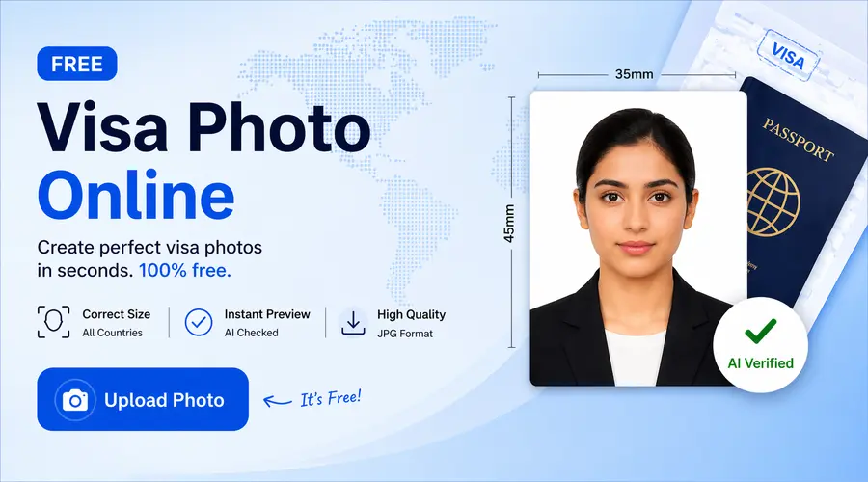Click the "100% free." text
The width and height of the screenshot is (868, 482).
(x=185, y=270)
